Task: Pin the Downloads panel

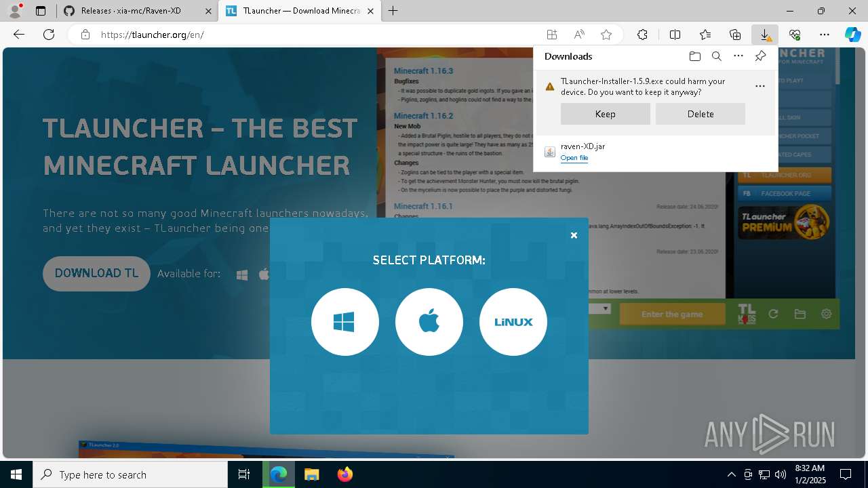Action: pos(760,56)
